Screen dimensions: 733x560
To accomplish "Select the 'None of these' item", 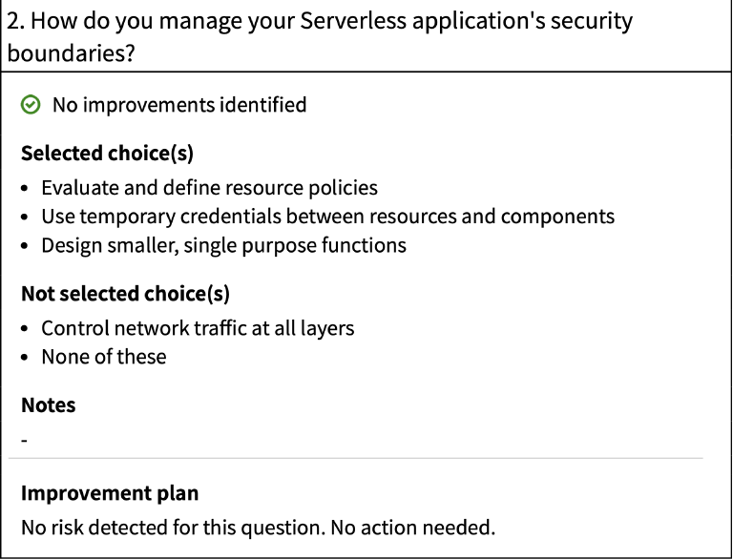I will [103, 357].
